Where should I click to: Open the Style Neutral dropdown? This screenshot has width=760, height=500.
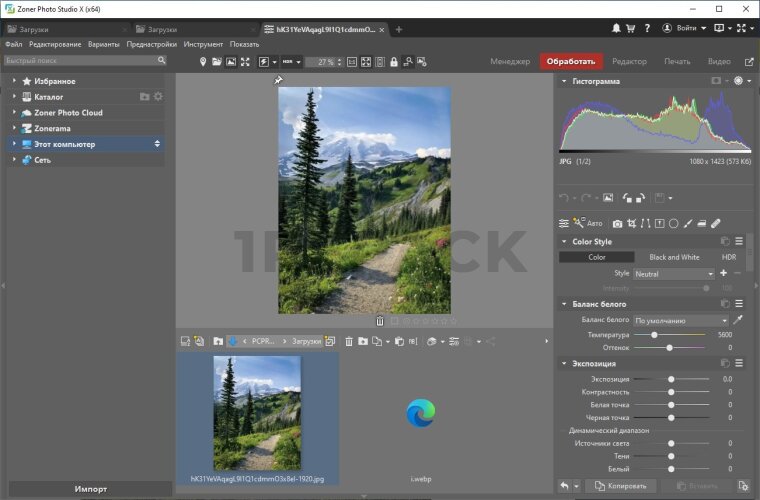(x=673, y=273)
